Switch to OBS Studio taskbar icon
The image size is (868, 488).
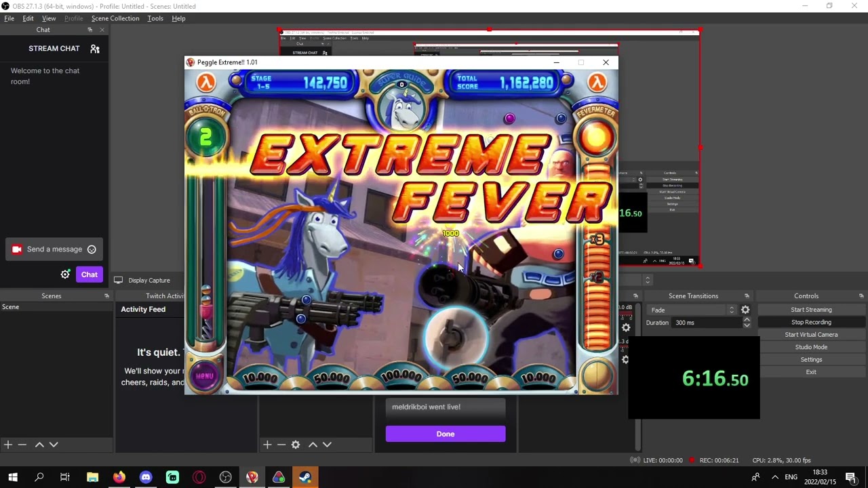pyautogui.click(x=225, y=477)
